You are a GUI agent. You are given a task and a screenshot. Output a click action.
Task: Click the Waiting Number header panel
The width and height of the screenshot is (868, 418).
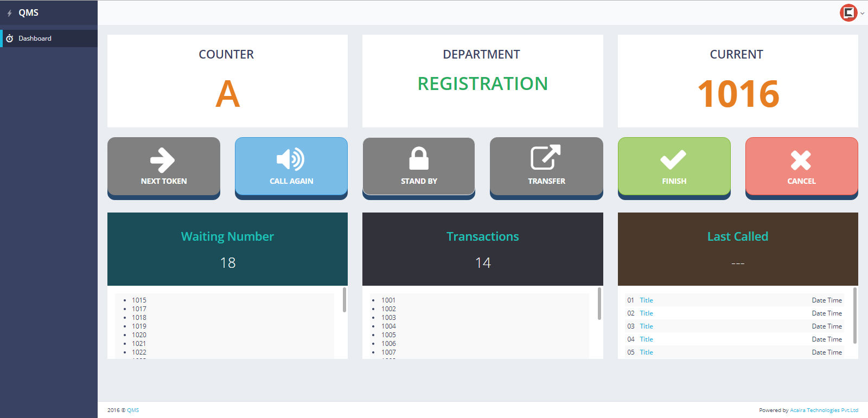coord(227,249)
